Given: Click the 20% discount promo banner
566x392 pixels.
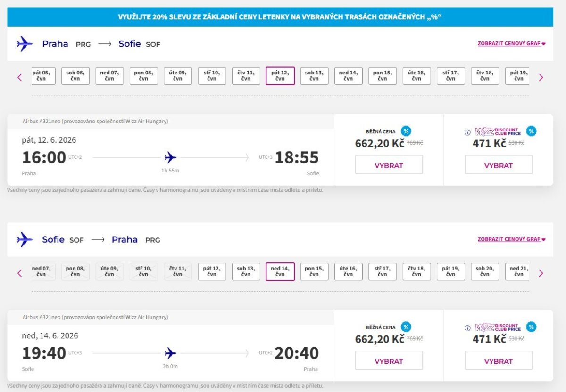Looking at the screenshot, I should click(x=280, y=17).
